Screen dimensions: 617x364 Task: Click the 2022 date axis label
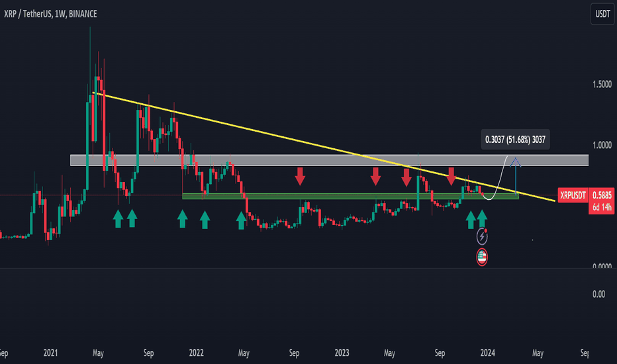tap(196, 353)
